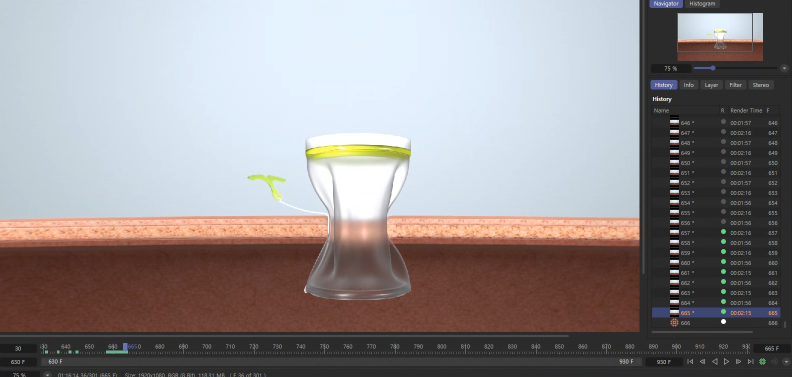Toggle the green status dot for frame 660
Viewport: 792px width, 377px height.
coord(723,262)
